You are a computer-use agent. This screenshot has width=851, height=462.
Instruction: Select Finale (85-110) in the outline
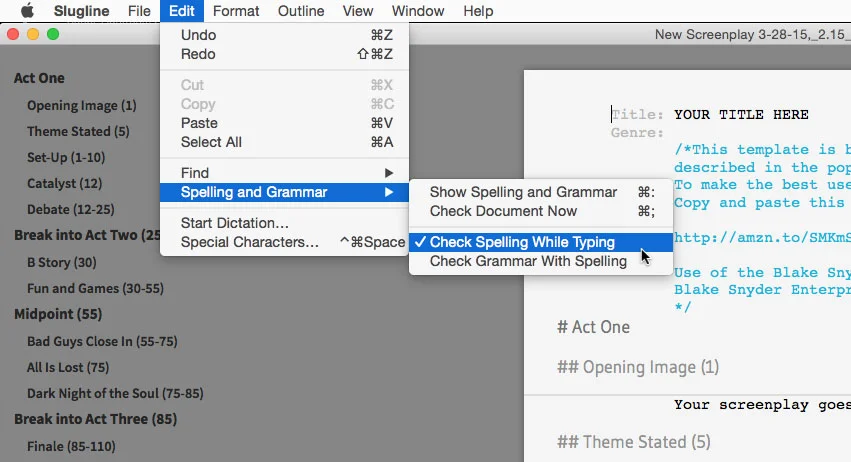coord(71,446)
